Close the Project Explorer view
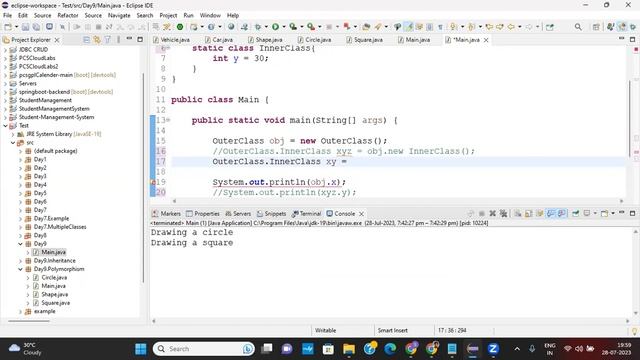640x360 pixels. (x=57, y=40)
